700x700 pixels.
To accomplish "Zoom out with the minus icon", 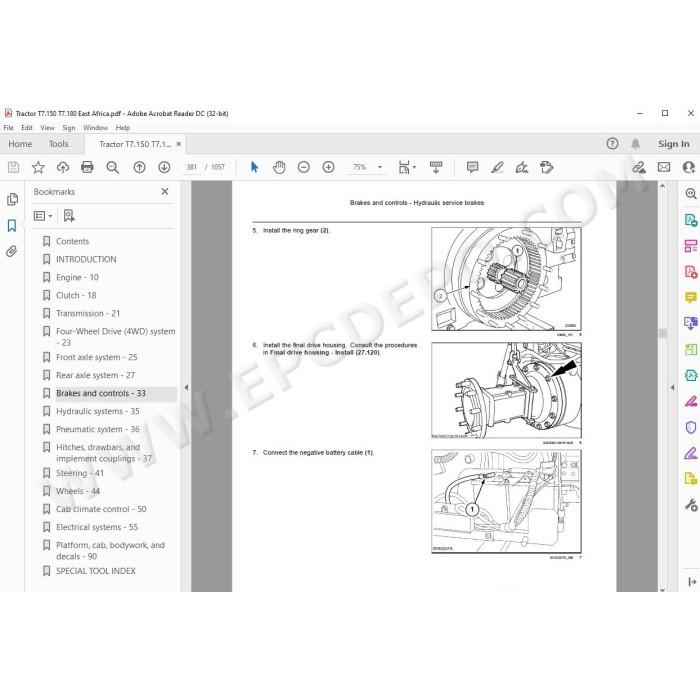I will coord(304,167).
